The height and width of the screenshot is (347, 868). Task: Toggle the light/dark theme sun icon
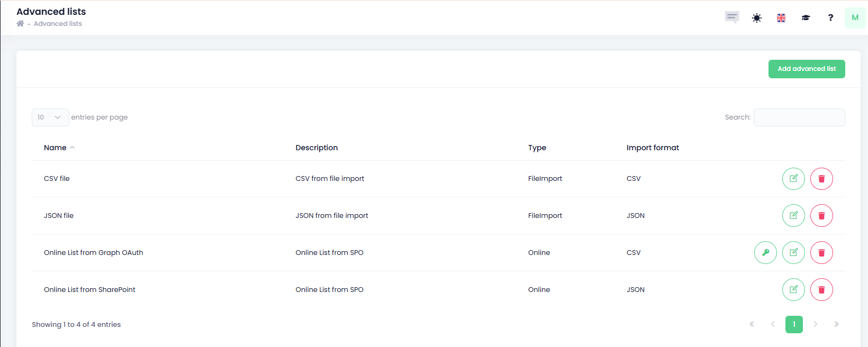click(x=757, y=18)
